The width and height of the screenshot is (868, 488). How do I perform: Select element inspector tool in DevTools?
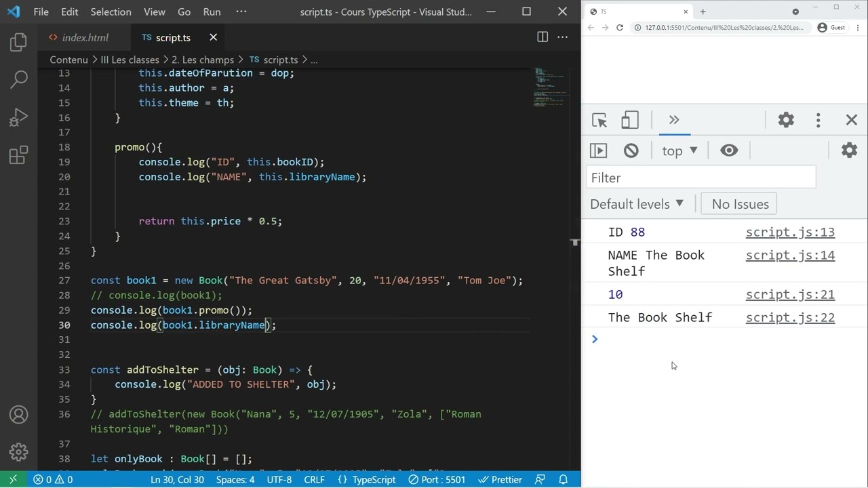click(x=599, y=120)
